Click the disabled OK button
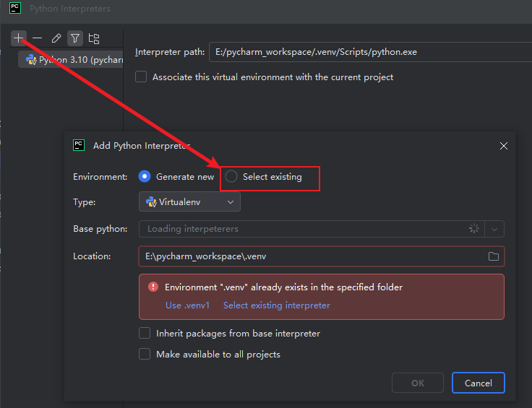The image size is (532, 408). (418, 383)
